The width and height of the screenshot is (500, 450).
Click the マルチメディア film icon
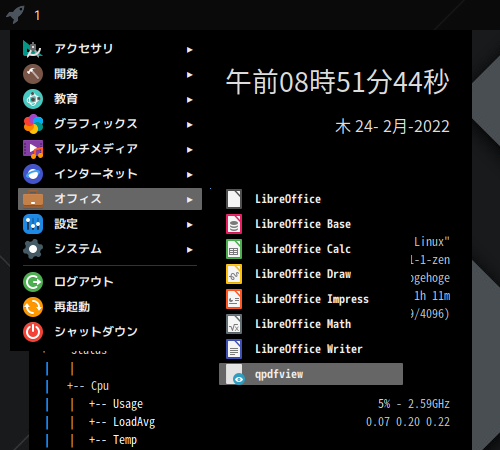[x=33, y=149]
